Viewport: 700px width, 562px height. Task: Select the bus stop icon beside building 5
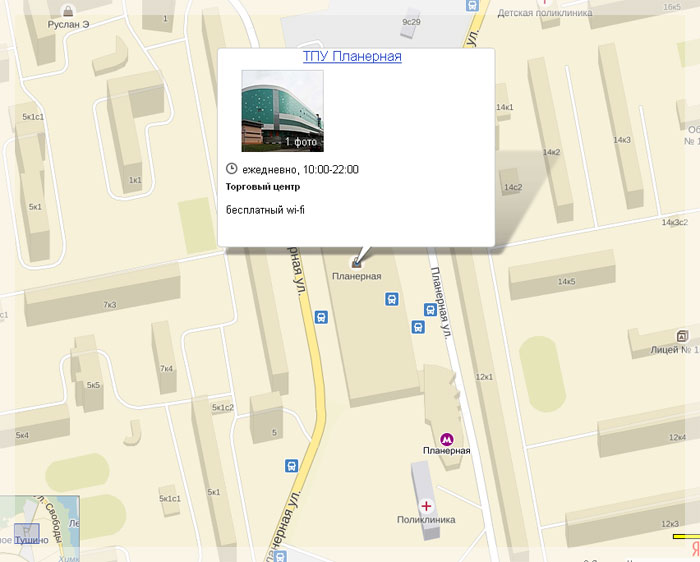[x=292, y=465]
